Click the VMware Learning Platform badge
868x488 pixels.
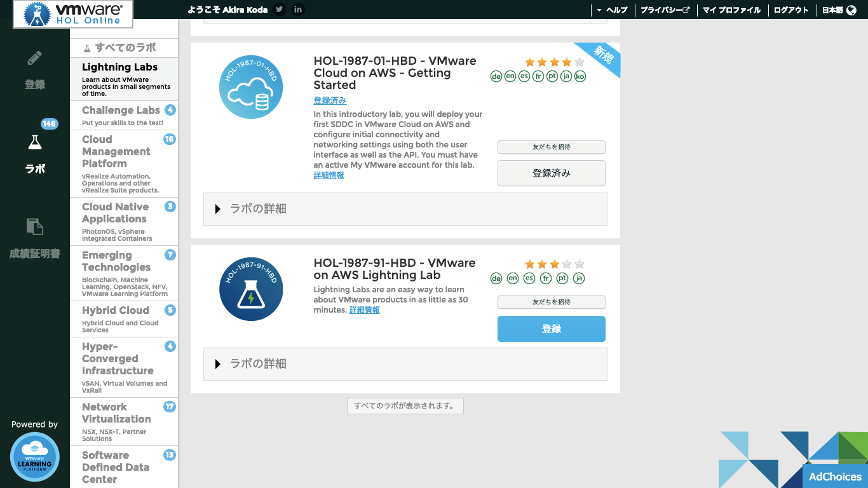pyautogui.click(x=35, y=457)
